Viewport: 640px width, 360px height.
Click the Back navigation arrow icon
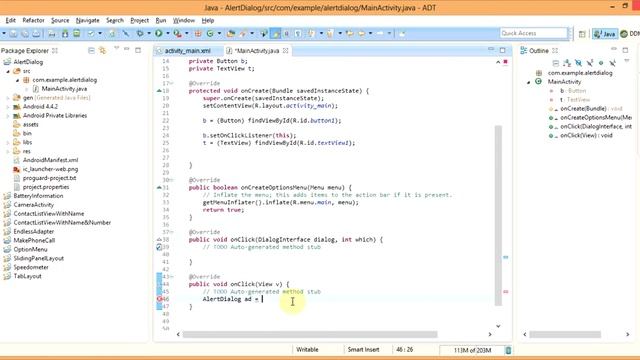click(362, 33)
